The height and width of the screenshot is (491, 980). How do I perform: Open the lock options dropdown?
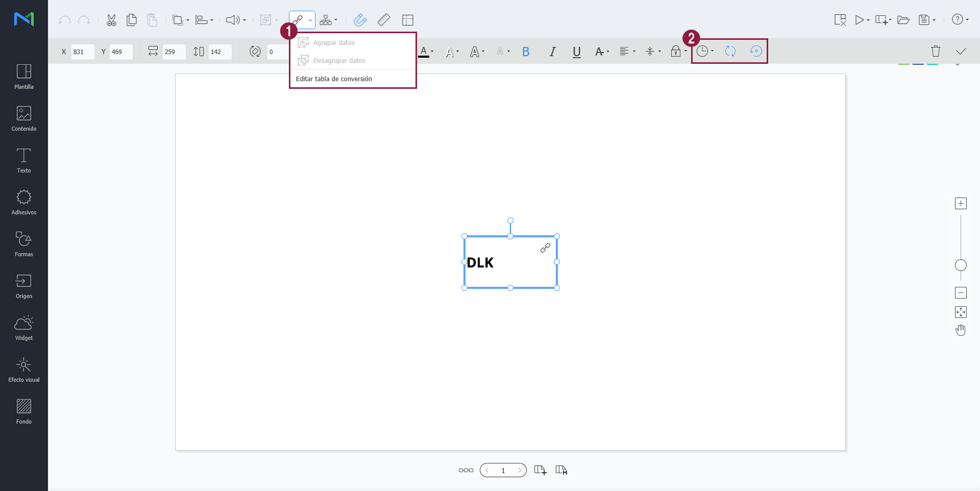pyautogui.click(x=678, y=52)
